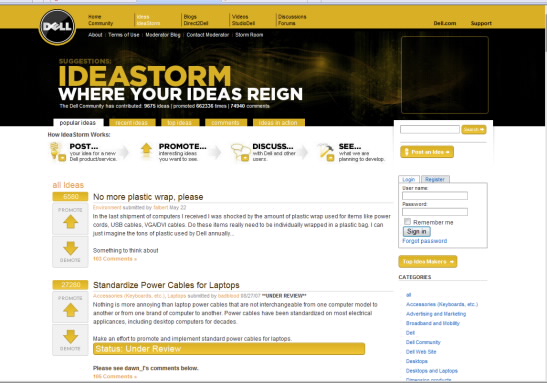Screen dimensions: 547x383
Task: Click the Search button
Action: [x=474, y=129]
